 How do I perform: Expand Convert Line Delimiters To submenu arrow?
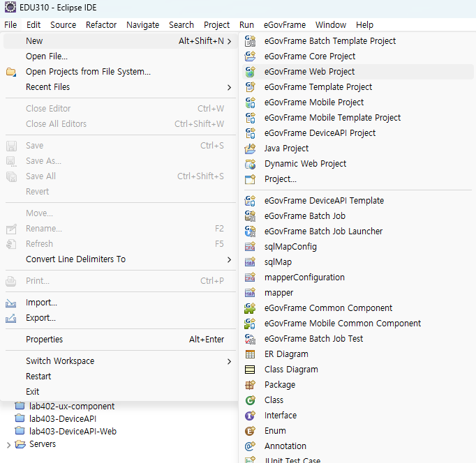tap(229, 259)
